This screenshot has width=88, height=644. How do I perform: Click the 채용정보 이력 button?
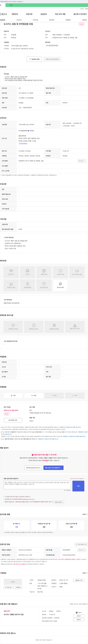(x=79, y=580)
